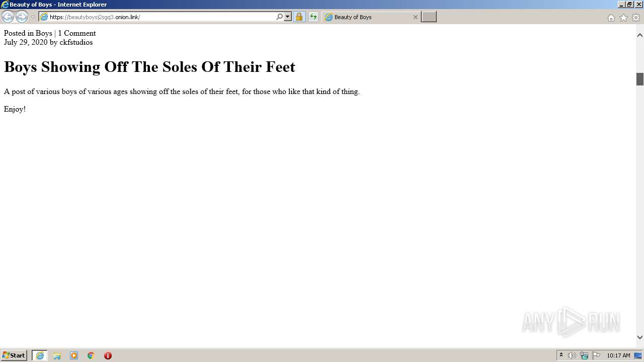Select Internet Explorer in the taskbar
The height and width of the screenshot is (362, 644).
pyautogui.click(x=40, y=355)
